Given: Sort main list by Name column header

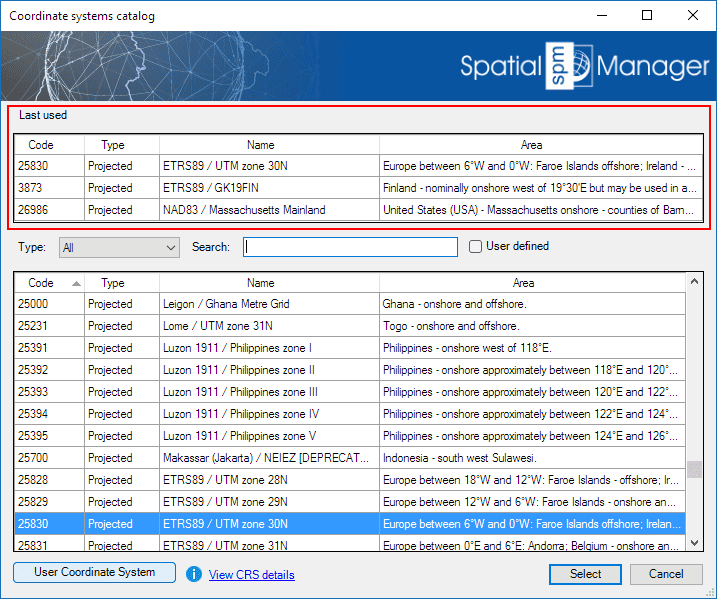Looking at the screenshot, I should tap(261, 283).
